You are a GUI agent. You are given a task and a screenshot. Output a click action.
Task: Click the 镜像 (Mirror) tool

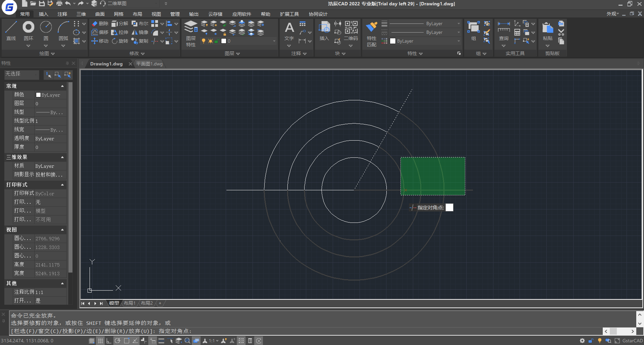point(140,32)
